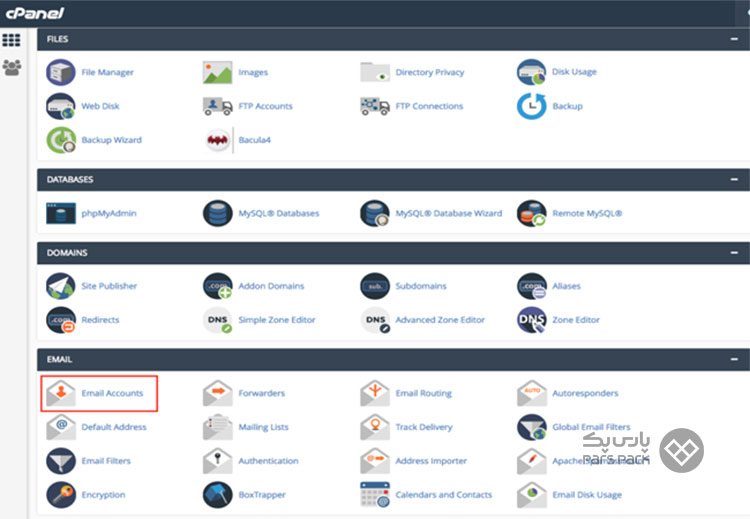Open the Email Routing icon
Image resolution: width=750 pixels, height=519 pixels.
pos(375,393)
